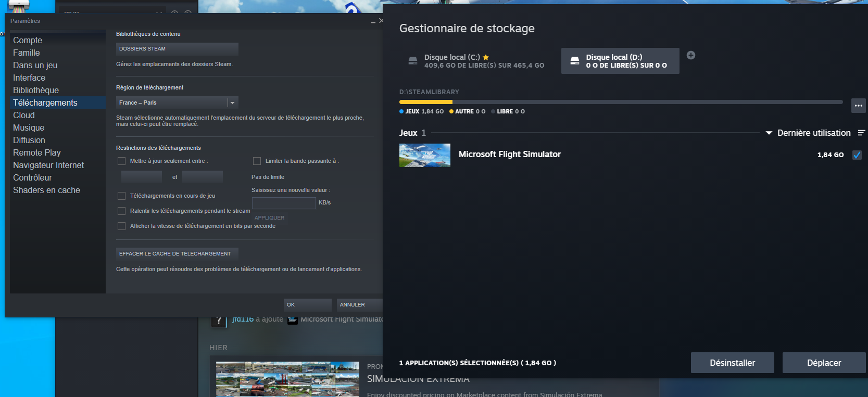Image resolution: width=868 pixels, height=397 pixels.
Task: Click the yellow AUTRE legend dot
Action: point(451,111)
